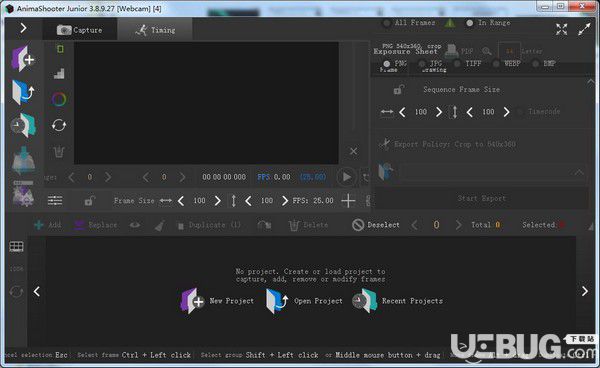The height and width of the screenshot is (368, 600).
Task: Go to next frame arrow beside Total
Action: 458,225
